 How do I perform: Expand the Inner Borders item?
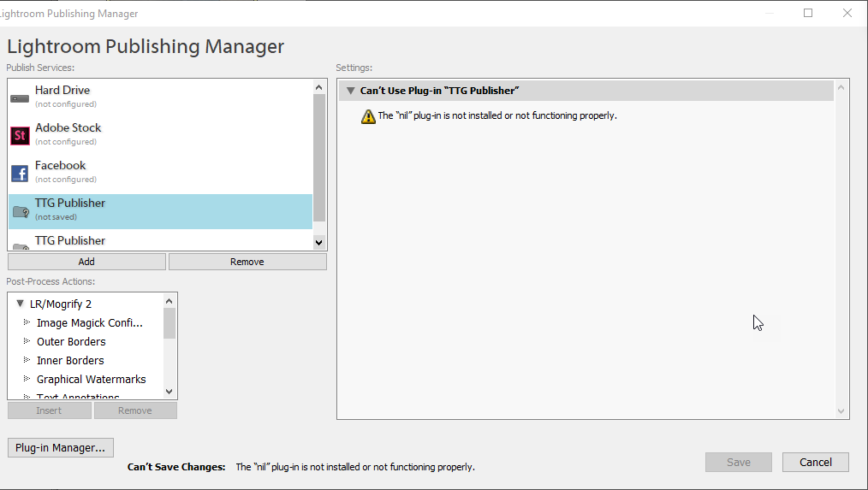tap(27, 360)
